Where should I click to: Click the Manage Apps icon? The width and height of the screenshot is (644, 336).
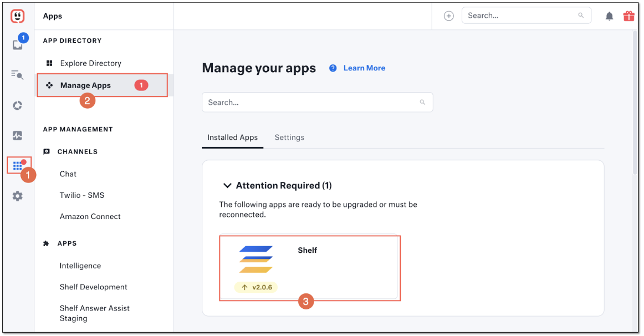tap(49, 85)
